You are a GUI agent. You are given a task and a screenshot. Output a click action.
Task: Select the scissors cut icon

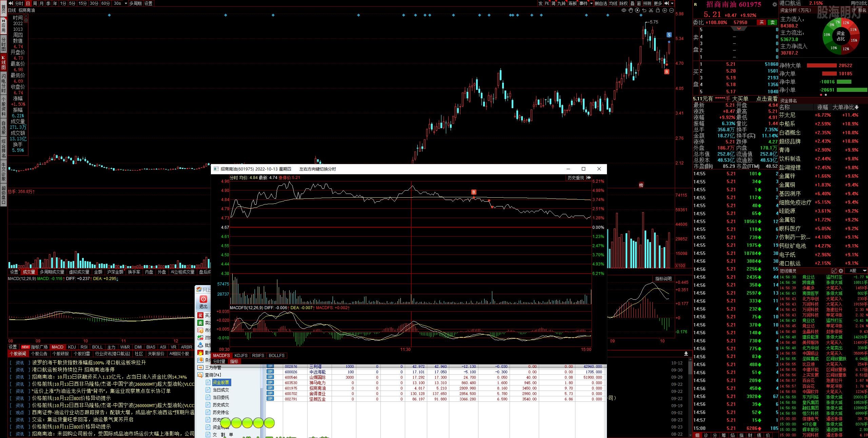[651, 11]
